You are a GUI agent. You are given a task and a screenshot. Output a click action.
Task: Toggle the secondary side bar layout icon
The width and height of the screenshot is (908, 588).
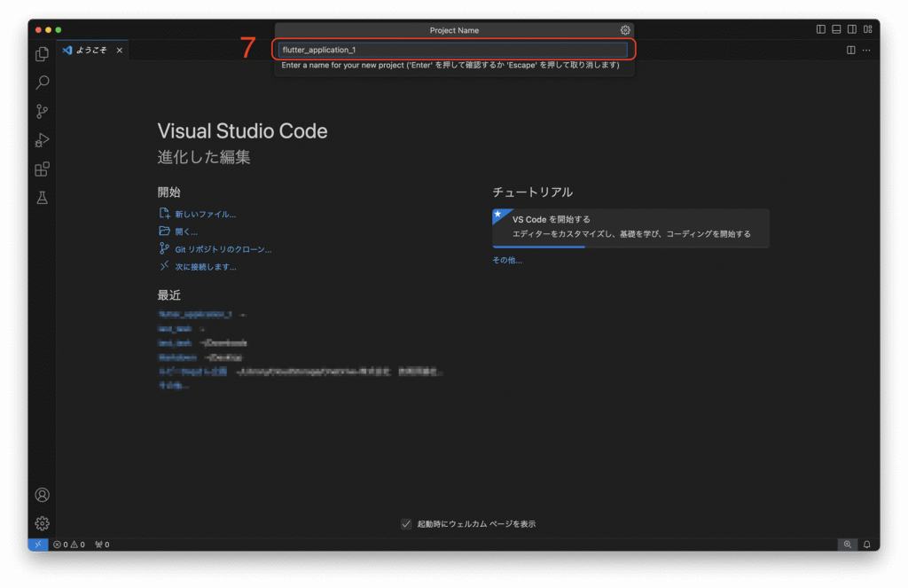[852, 29]
